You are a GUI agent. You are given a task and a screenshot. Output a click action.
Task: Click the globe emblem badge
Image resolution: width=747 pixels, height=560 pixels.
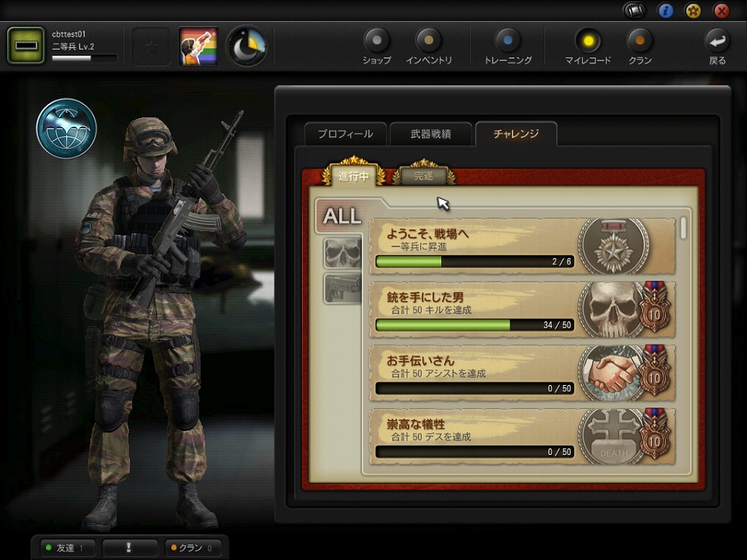66,128
